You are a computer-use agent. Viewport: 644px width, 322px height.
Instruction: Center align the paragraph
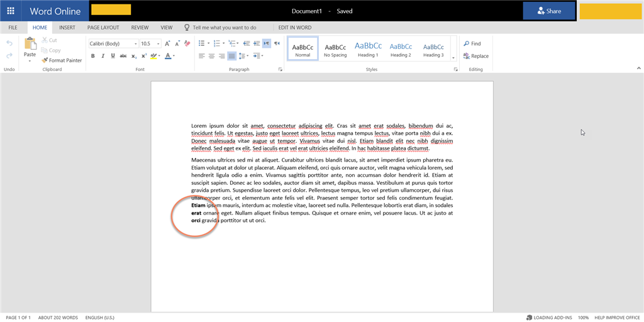[x=212, y=56]
